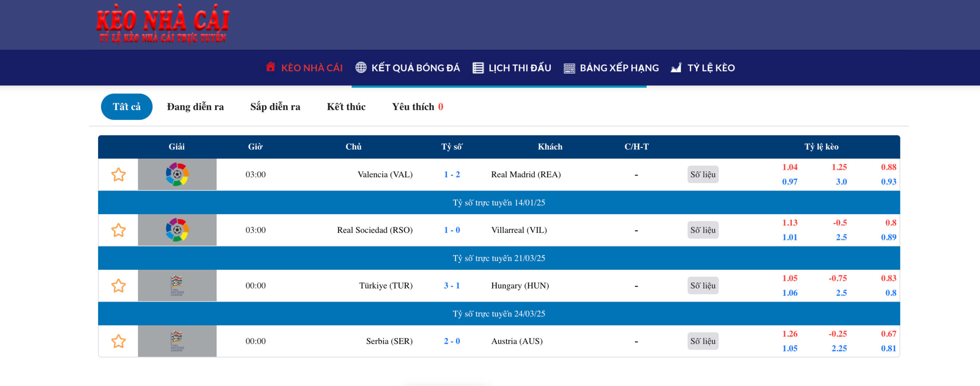Viewport: 980px width, 386px height.
Task: Add Türkiye vs Hungary to favorites
Action: pyautogui.click(x=118, y=286)
